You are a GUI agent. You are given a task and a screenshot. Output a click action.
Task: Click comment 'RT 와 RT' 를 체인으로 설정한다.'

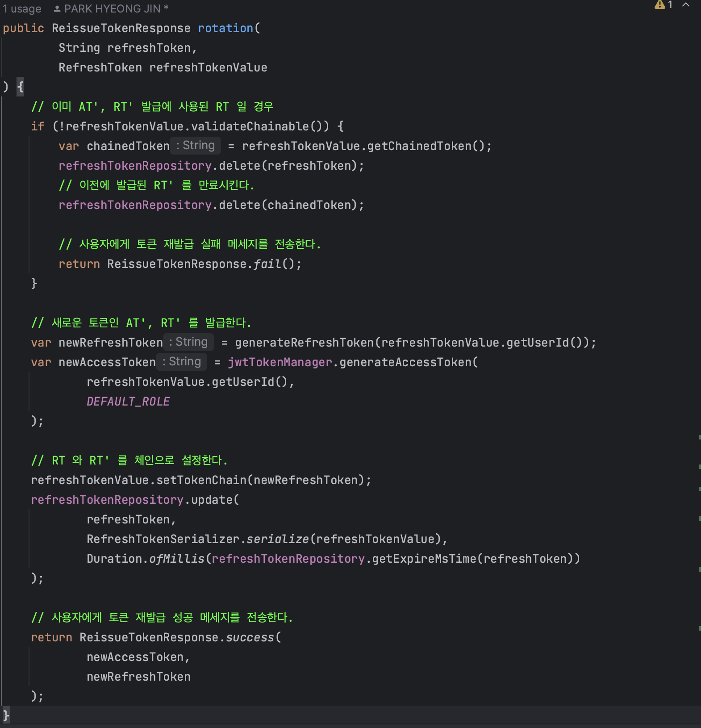tap(129, 460)
